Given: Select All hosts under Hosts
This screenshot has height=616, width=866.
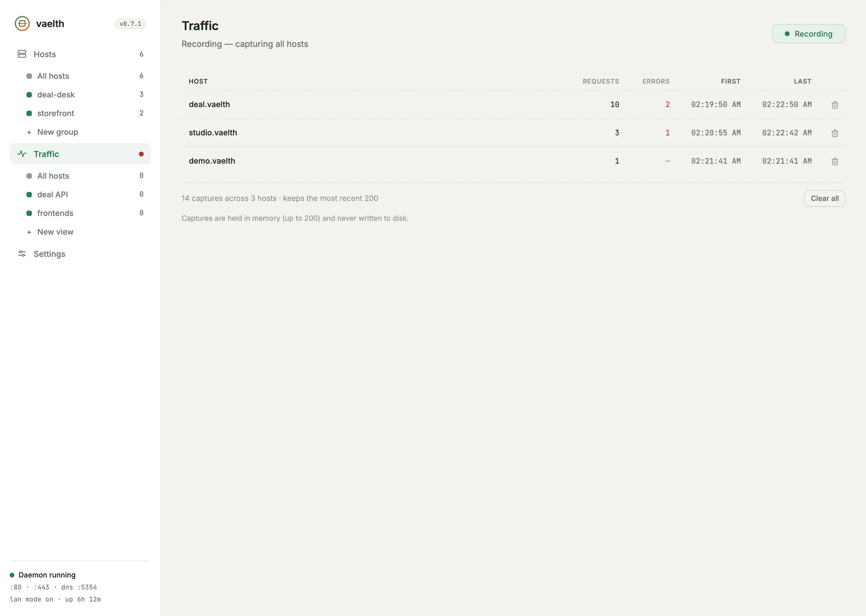Looking at the screenshot, I should click(84, 76).
